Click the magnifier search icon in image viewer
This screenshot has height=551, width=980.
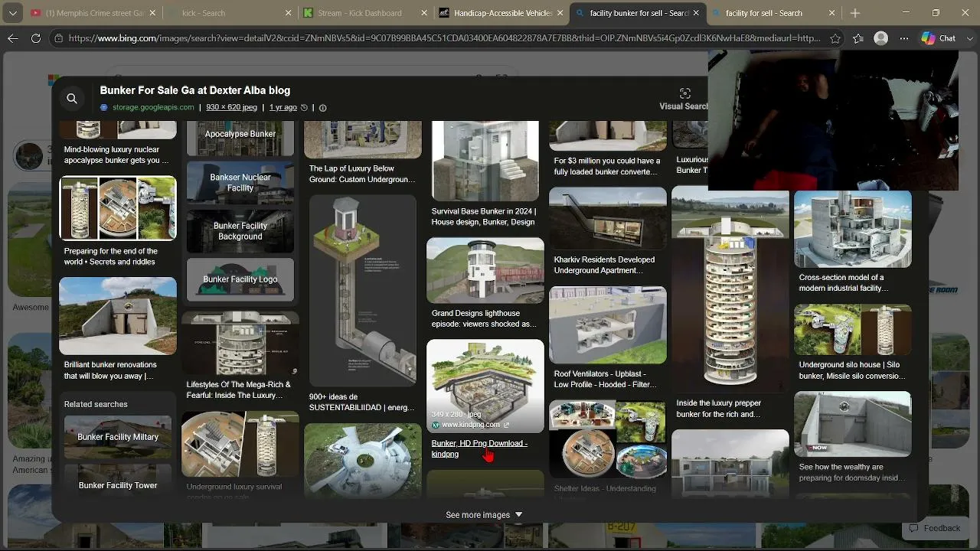pyautogui.click(x=72, y=98)
